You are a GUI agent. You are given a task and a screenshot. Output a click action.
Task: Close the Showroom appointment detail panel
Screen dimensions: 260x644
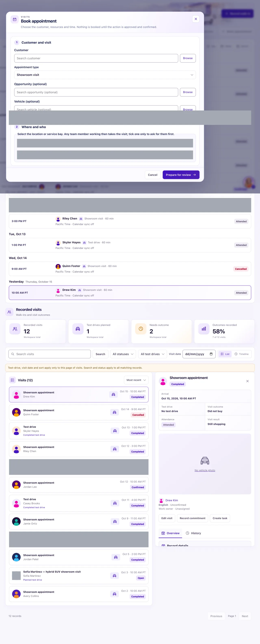click(247, 381)
